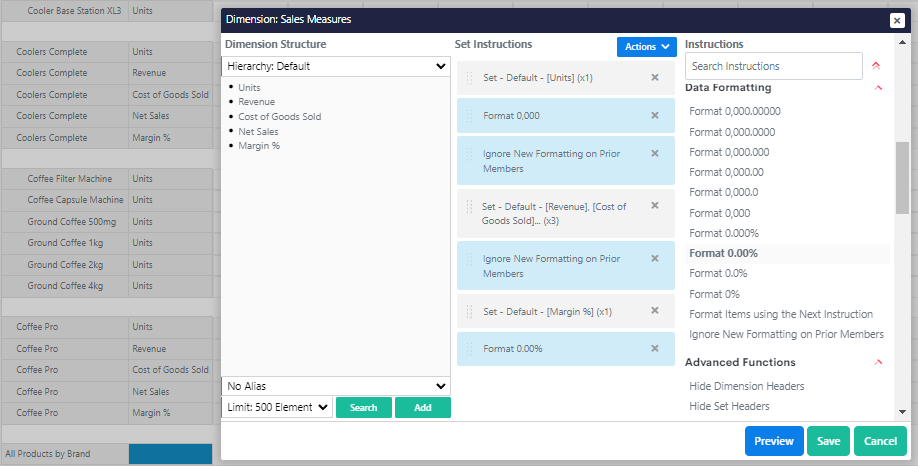Image resolution: width=918 pixels, height=466 pixels.
Task: Remove the Format 0,000 instruction
Action: coord(655,115)
